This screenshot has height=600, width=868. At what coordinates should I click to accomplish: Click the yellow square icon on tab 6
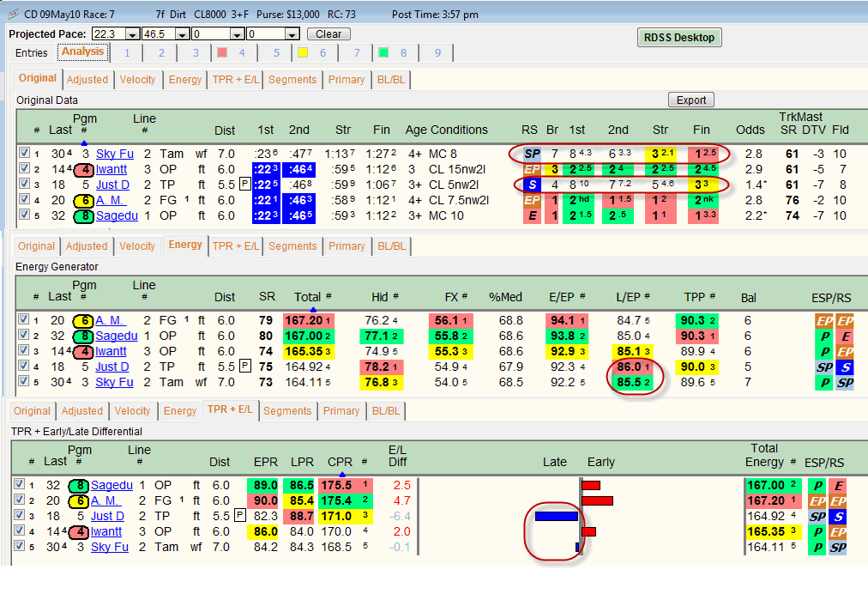click(x=303, y=52)
